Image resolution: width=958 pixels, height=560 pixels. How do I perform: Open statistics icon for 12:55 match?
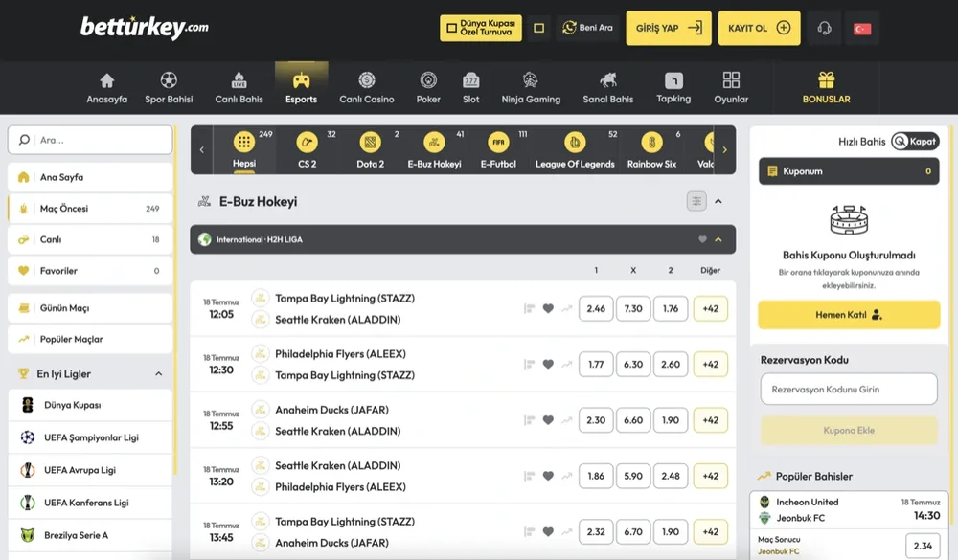[529, 420]
